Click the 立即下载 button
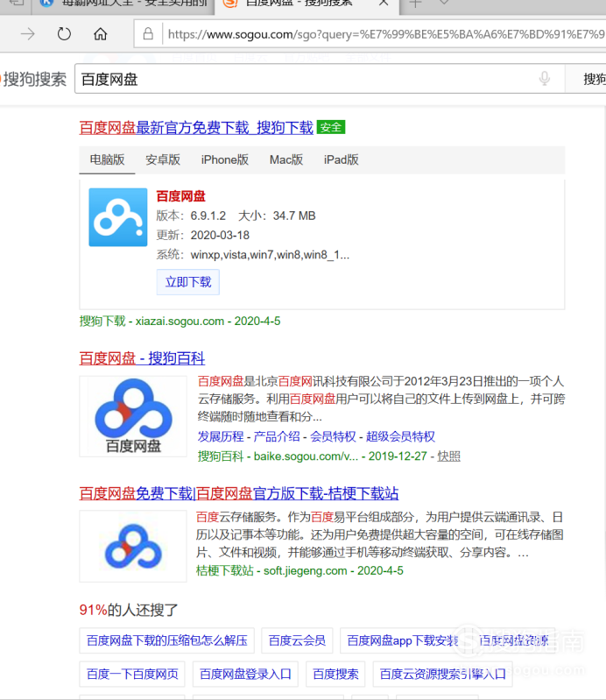 point(188,282)
